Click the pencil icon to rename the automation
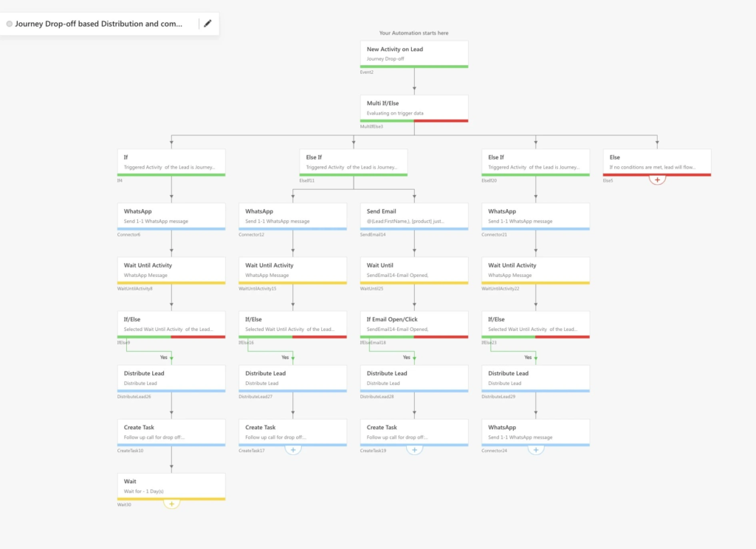The width and height of the screenshot is (756, 549). (x=207, y=23)
